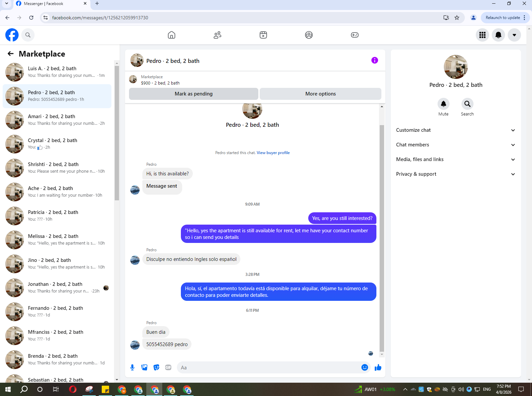Click Pedro's large profile thumbnail in right panel
Screen dimensions: 532x396
456,67
